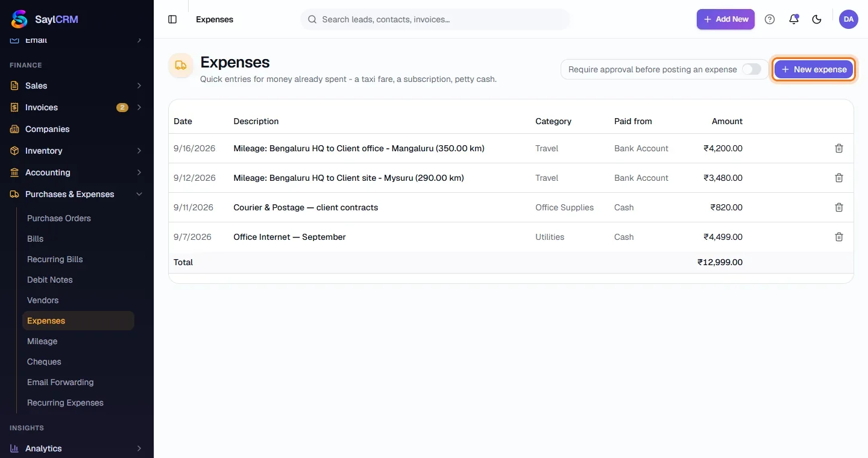This screenshot has width=868, height=458.
Task: Click the Invoices sidebar icon
Action: (14, 107)
